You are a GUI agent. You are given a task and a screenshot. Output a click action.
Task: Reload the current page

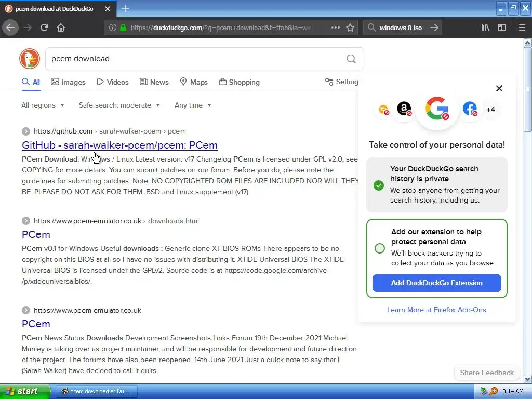[x=44, y=28]
